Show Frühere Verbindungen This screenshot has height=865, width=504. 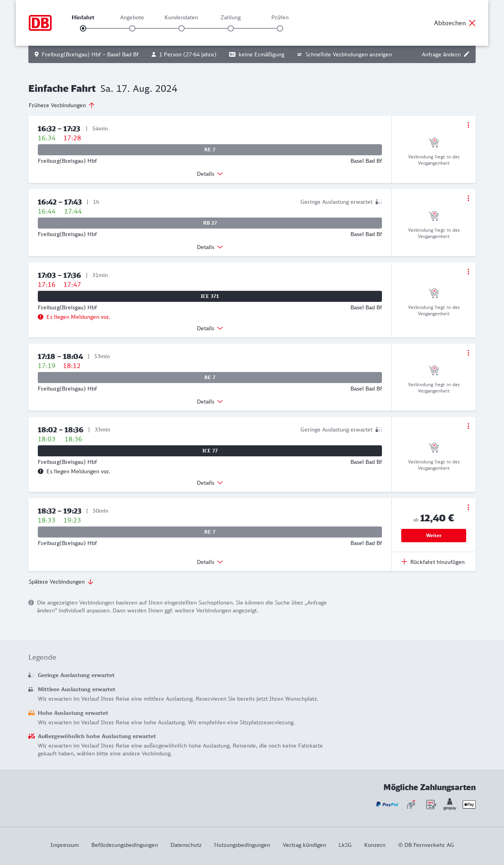[61, 105]
